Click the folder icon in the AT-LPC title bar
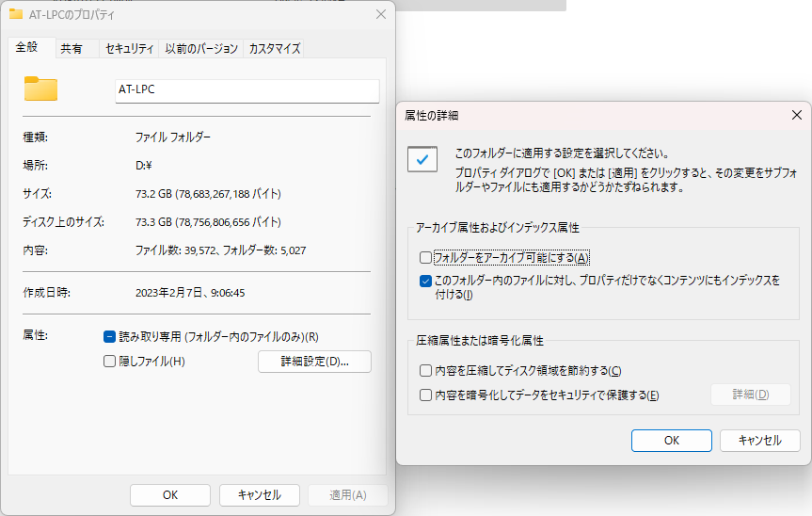 [16, 14]
